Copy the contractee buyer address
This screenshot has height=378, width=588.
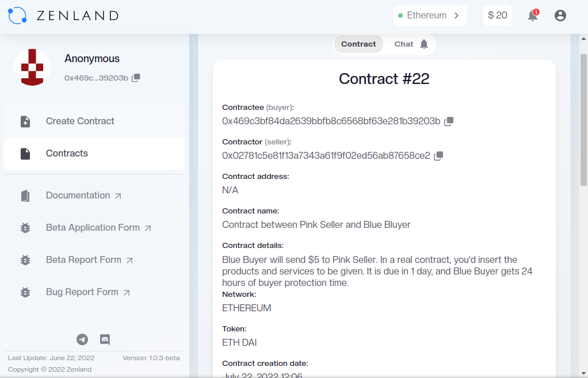[449, 121]
